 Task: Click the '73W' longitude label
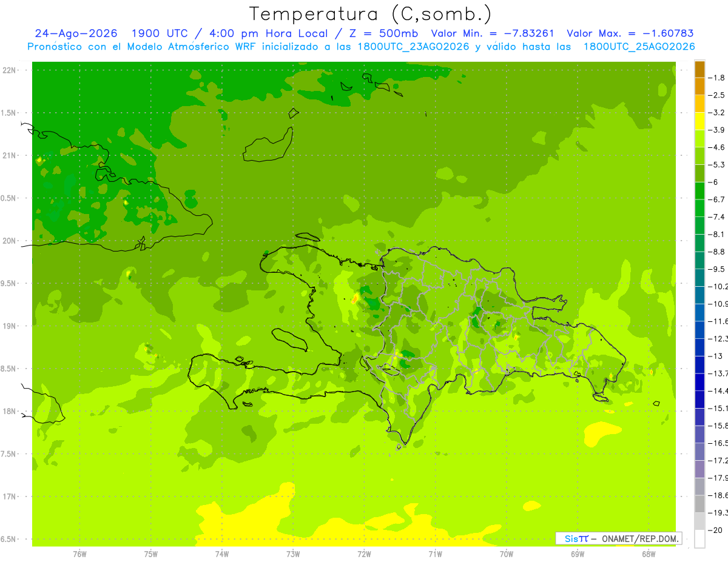[293, 554]
